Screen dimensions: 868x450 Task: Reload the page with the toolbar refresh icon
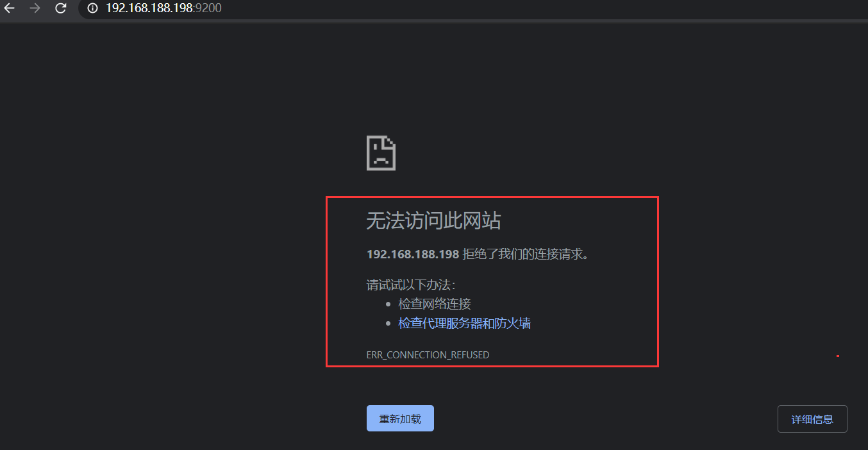click(x=60, y=8)
